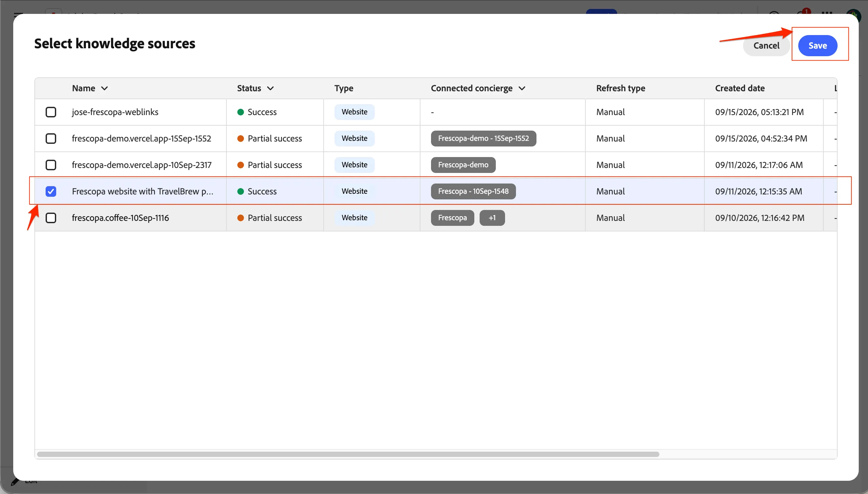
Task: Uncheck the Frescopa website with TravelBrew checkbox
Action: [51, 191]
